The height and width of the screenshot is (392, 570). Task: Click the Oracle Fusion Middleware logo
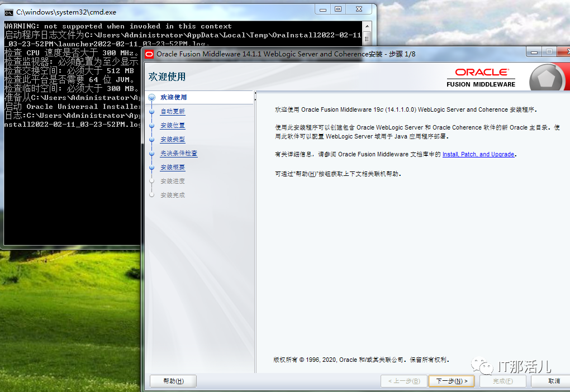481,78
